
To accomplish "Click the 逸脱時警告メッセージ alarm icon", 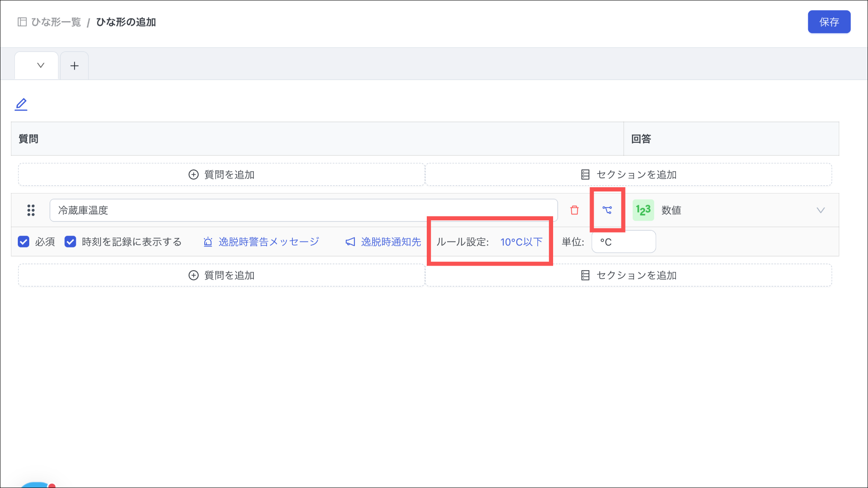I will coord(208,242).
